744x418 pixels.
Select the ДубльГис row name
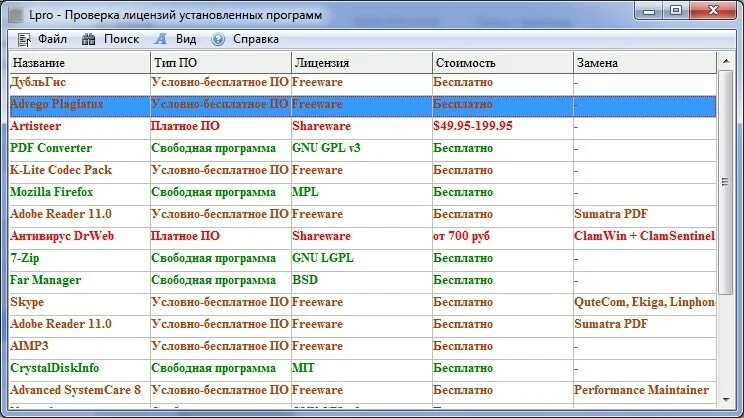pyautogui.click(x=38, y=83)
